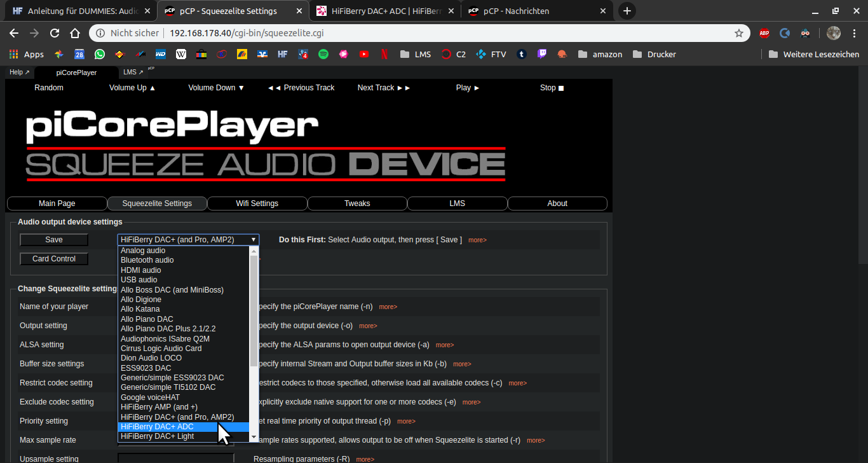Select Allo Boss DAC (and MiniBoss)
Viewport: 868px width, 463px height.
pyautogui.click(x=184, y=290)
